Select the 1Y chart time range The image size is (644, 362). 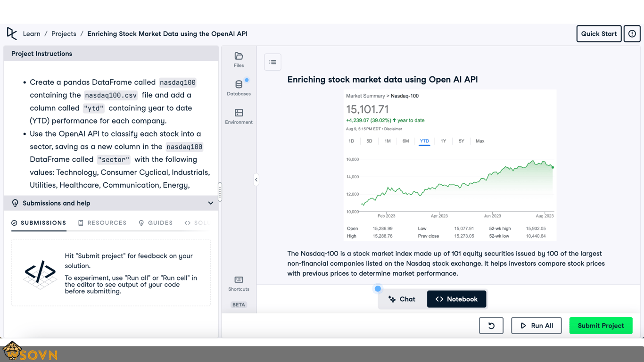443,141
